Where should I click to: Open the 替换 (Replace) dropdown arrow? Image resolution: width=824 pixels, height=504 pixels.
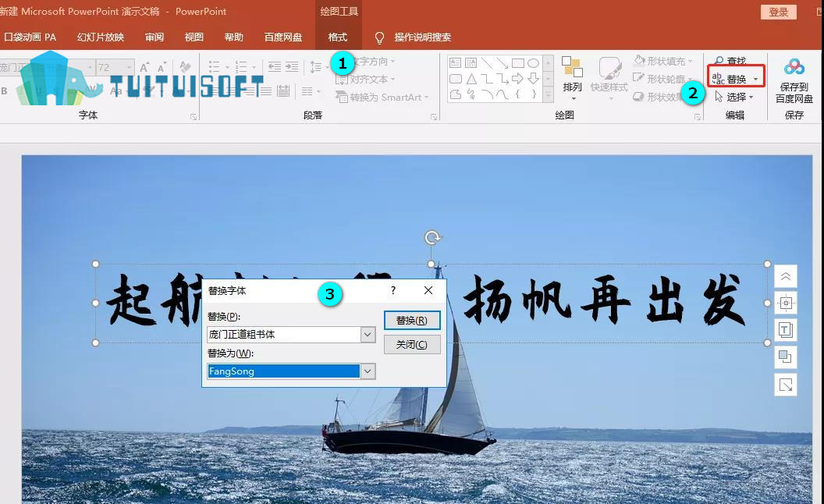(x=755, y=80)
